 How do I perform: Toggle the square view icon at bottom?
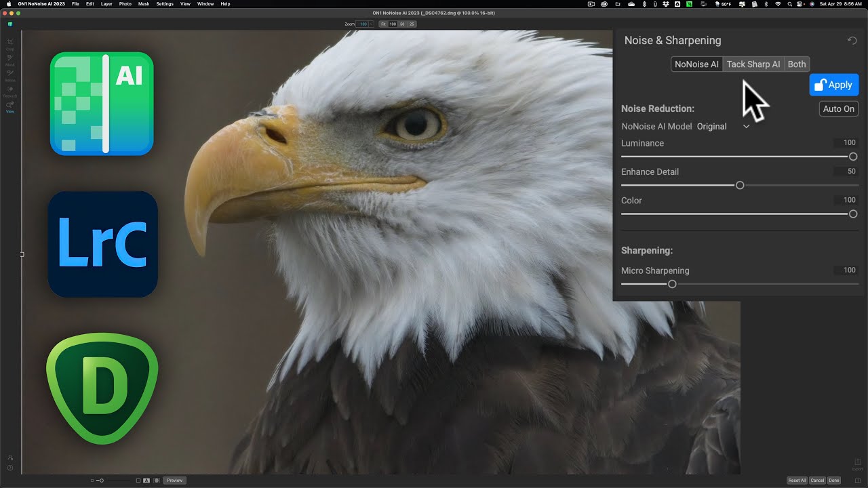(x=138, y=481)
